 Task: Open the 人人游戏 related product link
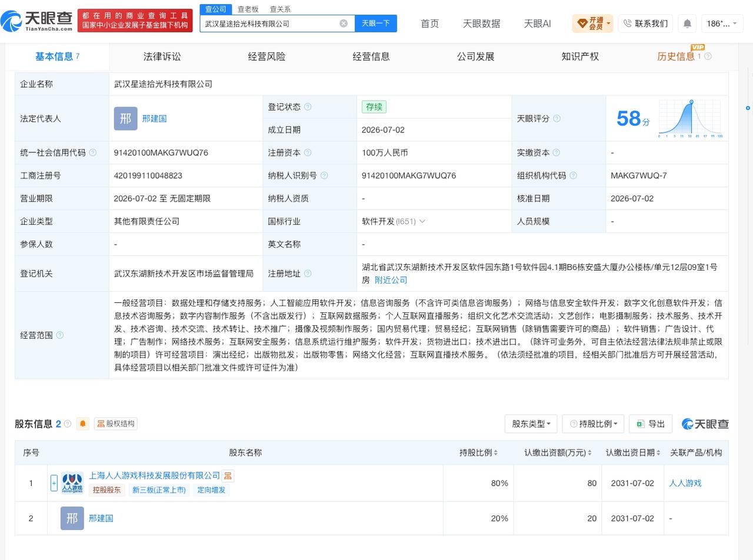(685, 483)
